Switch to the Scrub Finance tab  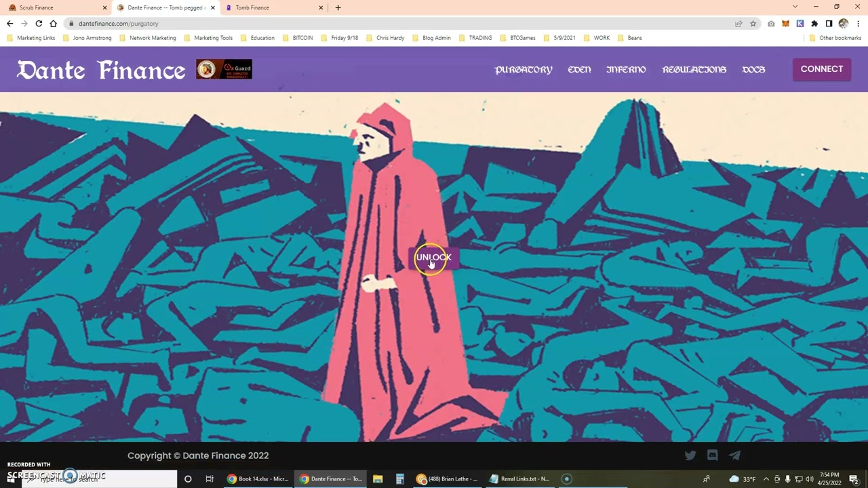click(x=57, y=7)
